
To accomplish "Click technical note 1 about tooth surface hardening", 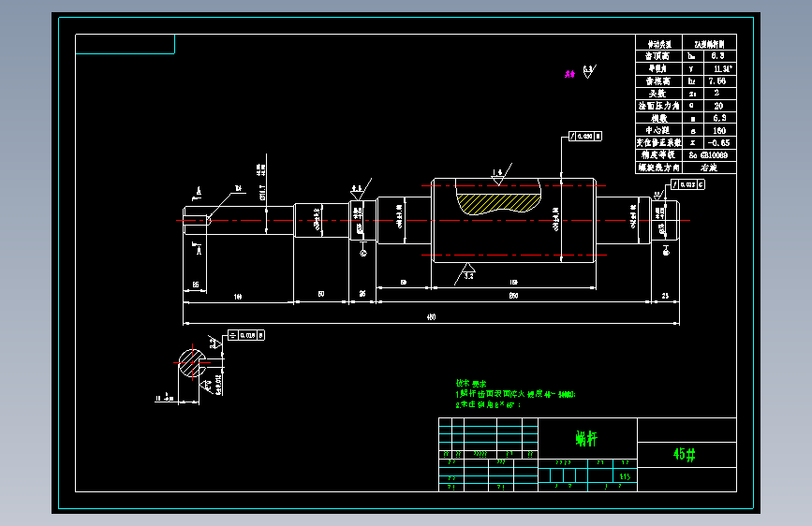I will [x=515, y=394].
